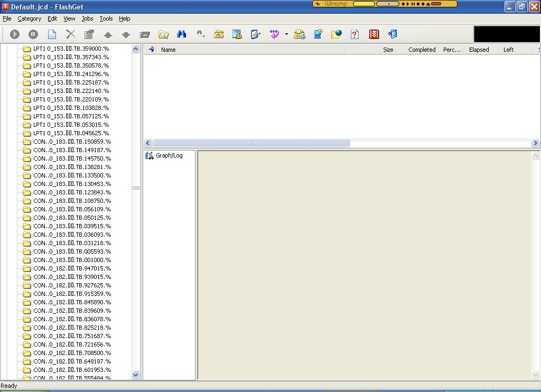Sort list by Name column header
The height and width of the screenshot is (392, 541).
(x=168, y=50)
